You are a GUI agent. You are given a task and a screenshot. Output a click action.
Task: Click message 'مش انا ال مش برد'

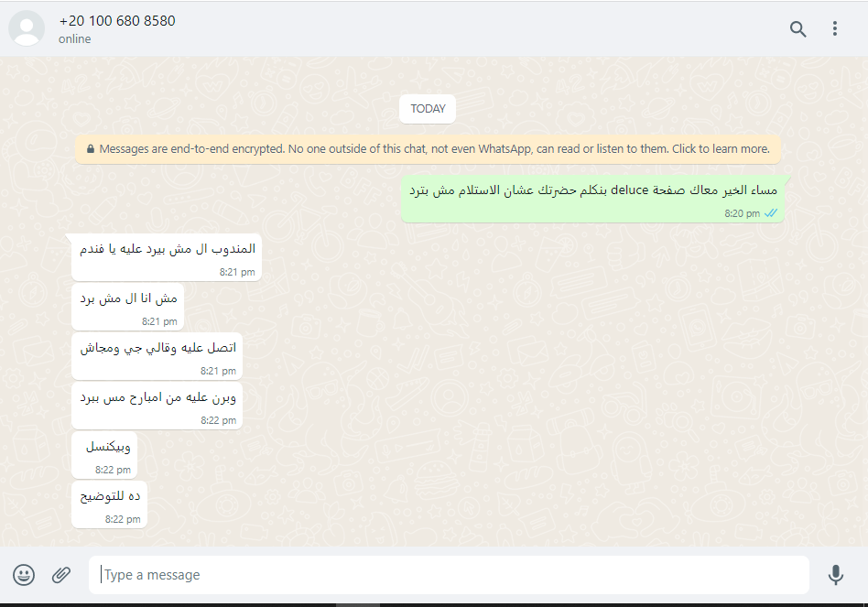click(x=128, y=298)
